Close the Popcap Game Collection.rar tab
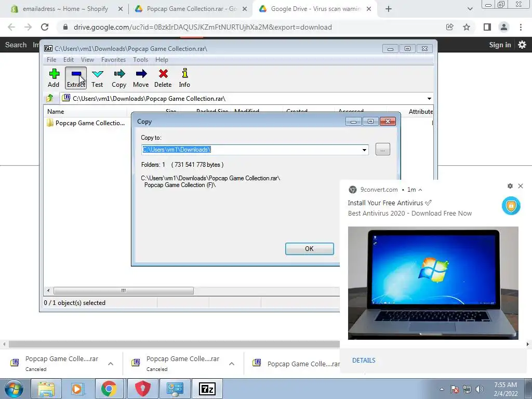Screen dimensions: 532x399 click(245, 9)
